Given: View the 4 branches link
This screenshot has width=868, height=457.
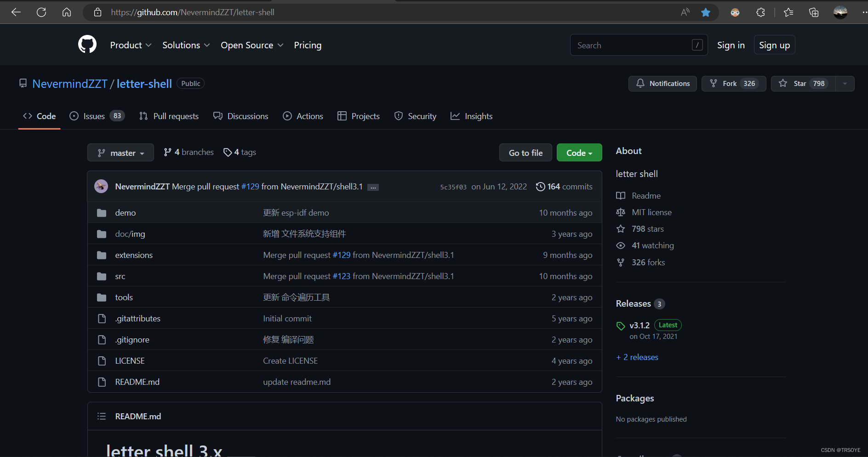Looking at the screenshot, I should pos(189,152).
